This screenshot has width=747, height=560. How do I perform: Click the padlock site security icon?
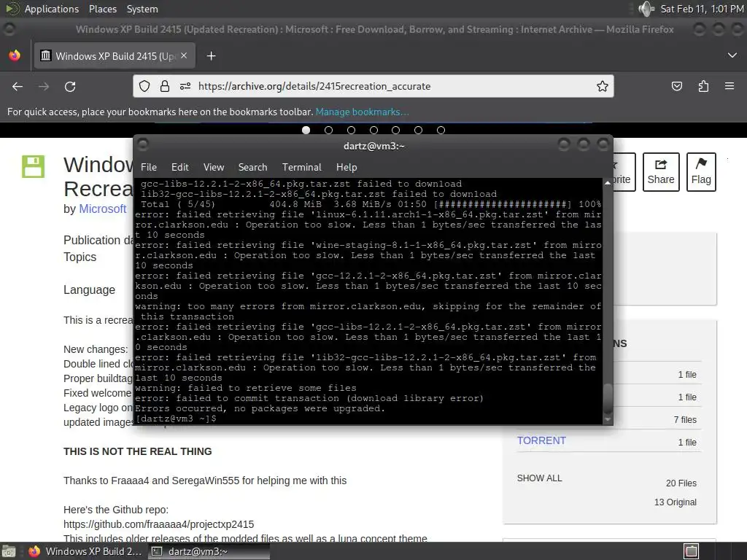[x=165, y=86]
